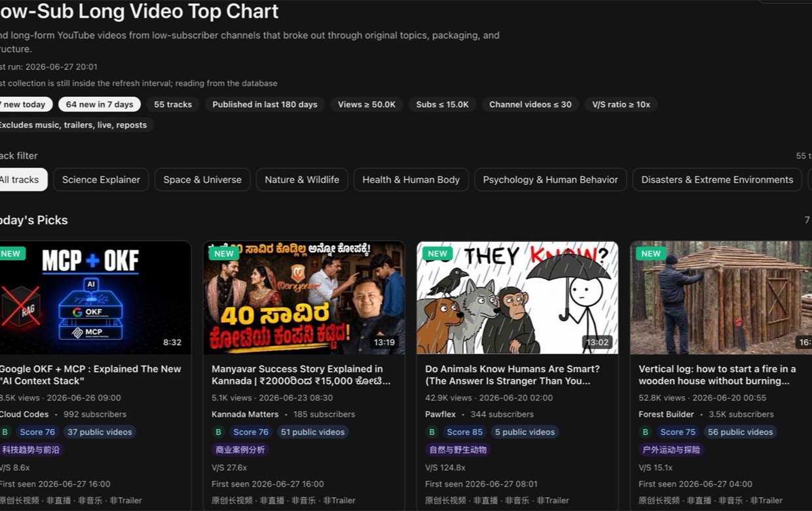Select the 'new today' filter chip
The width and height of the screenshot is (812, 511).
coord(24,104)
